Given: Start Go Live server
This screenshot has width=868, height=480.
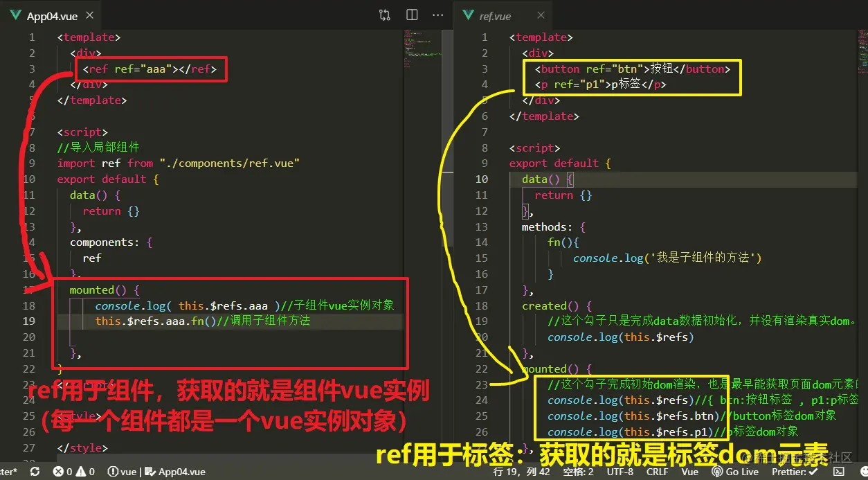Looking at the screenshot, I should [734, 472].
